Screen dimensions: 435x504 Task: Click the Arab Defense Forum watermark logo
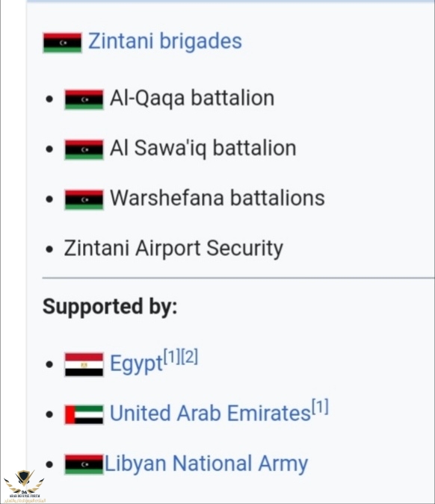tap(25, 486)
